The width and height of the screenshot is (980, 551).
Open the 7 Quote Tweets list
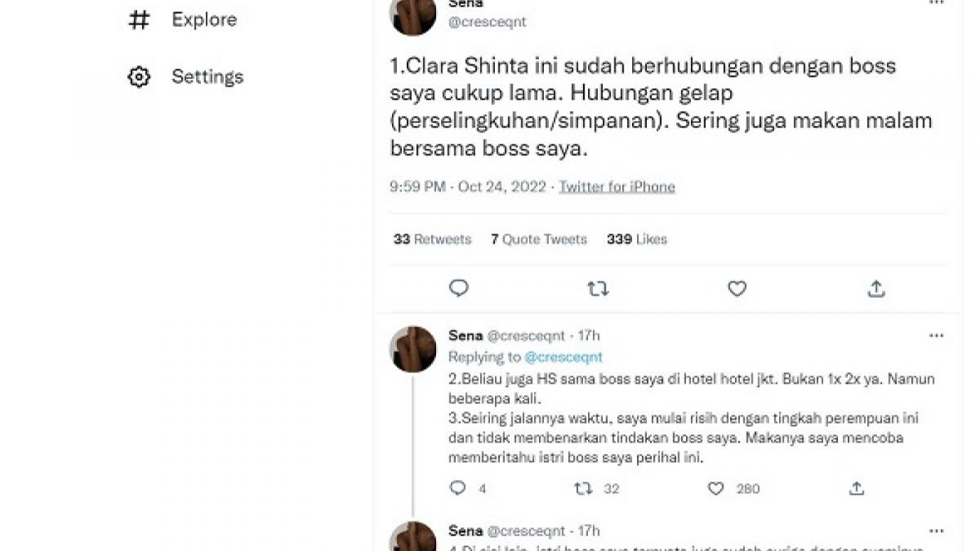[x=538, y=239]
